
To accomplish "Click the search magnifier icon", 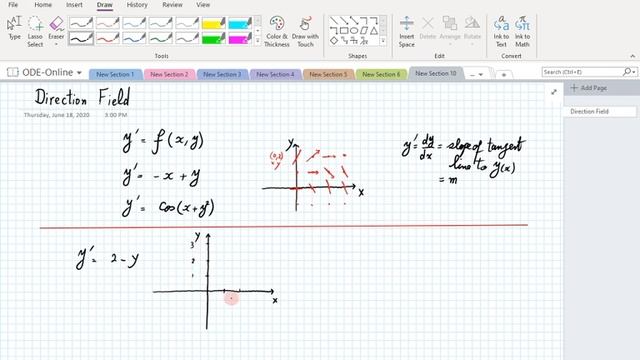I will click(x=627, y=72).
